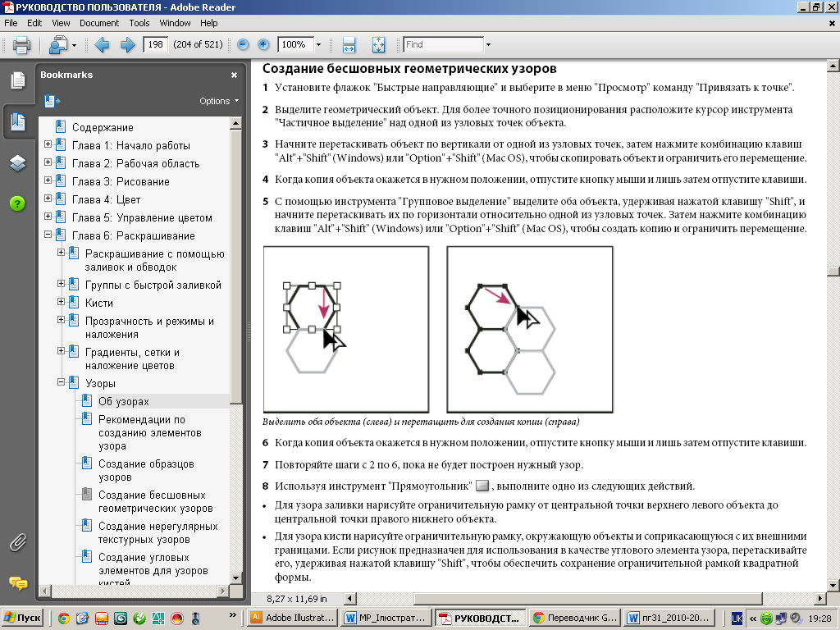Click the language indicator UK in tray
Viewport: 840px width, 630px height.
click(737, 619)
